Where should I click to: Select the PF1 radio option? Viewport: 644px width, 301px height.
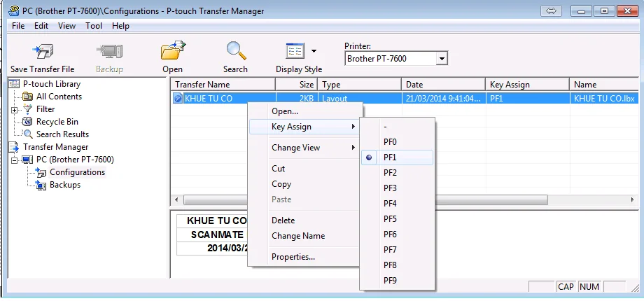tap(390, 157)
